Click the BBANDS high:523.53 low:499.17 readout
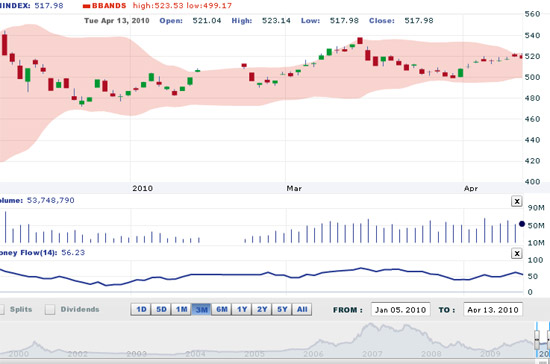Screen dimensions: 550x364 [182, 6]
